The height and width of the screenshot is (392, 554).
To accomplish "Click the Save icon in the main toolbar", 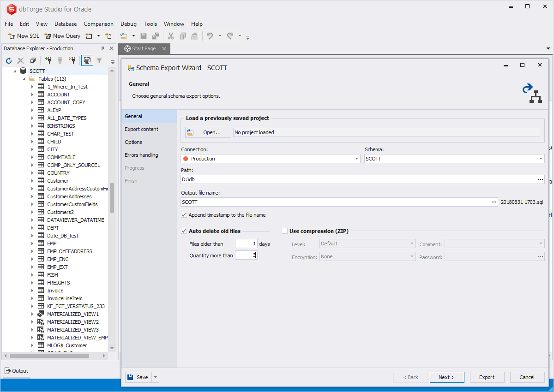I will 144,36.
